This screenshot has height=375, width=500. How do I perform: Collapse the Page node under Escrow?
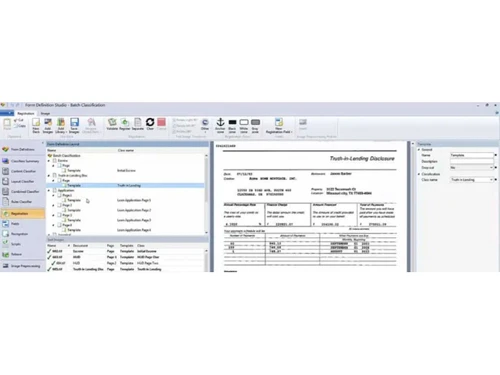point(53,166)
